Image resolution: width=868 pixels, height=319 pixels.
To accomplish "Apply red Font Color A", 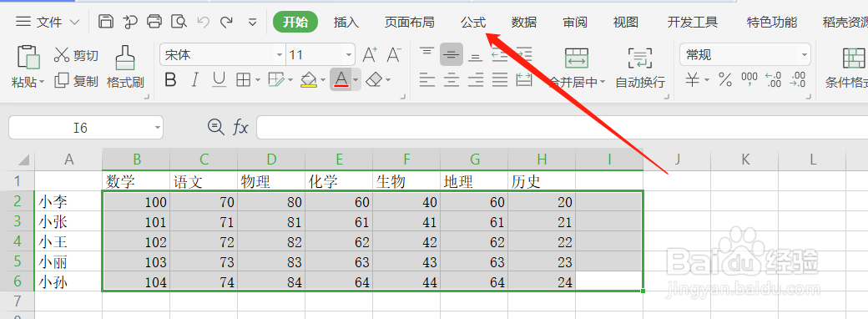I will point(341,80).
